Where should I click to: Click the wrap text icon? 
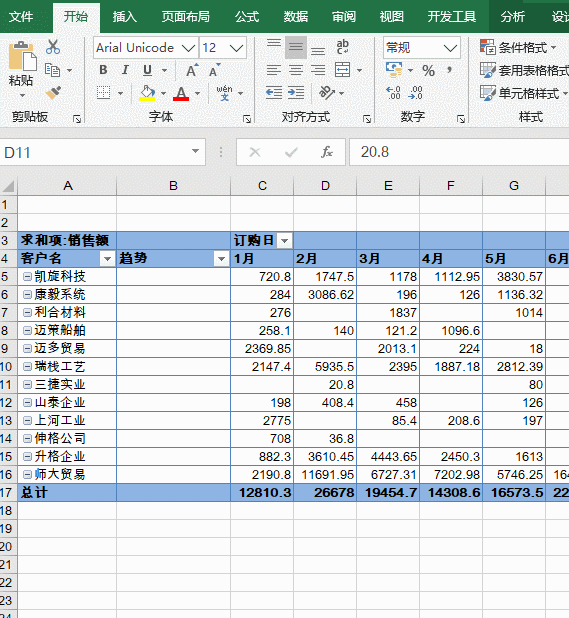(x=342, y=47)
